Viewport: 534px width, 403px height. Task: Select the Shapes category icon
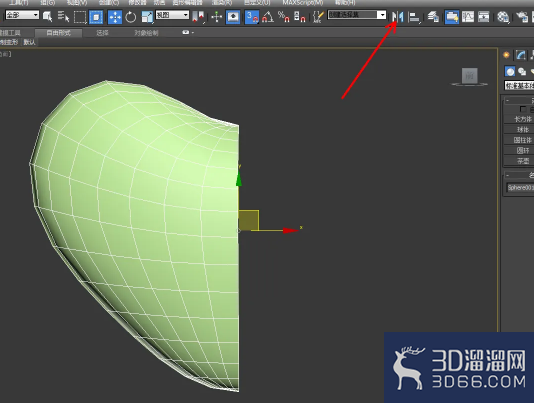click(x=522, y=72)
